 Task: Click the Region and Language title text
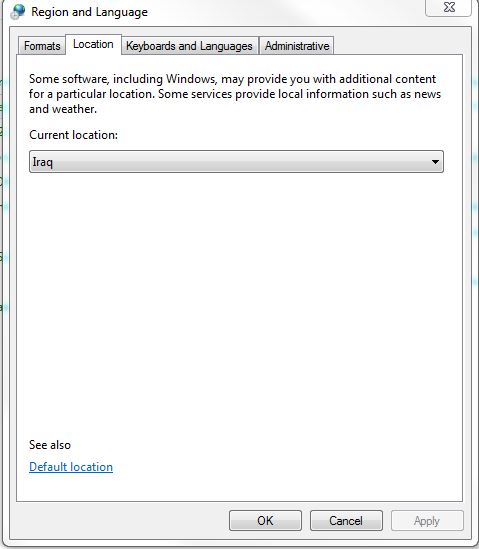[90, 12]
